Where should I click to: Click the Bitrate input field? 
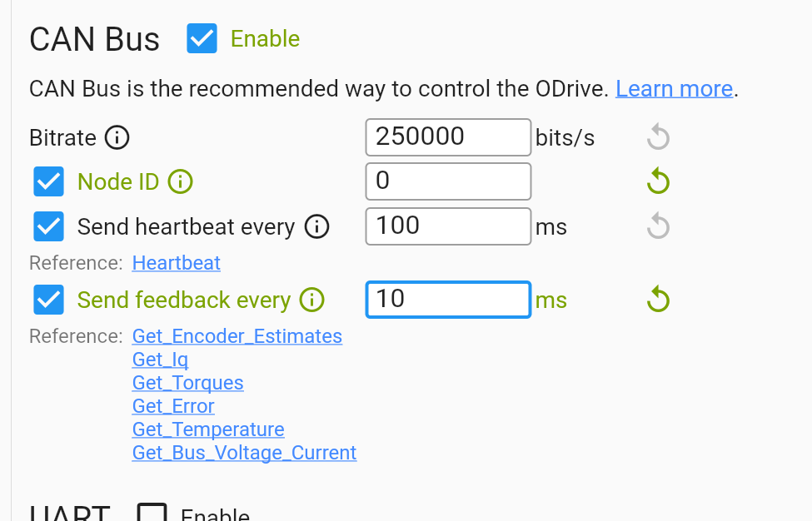(x=448, y=137)
